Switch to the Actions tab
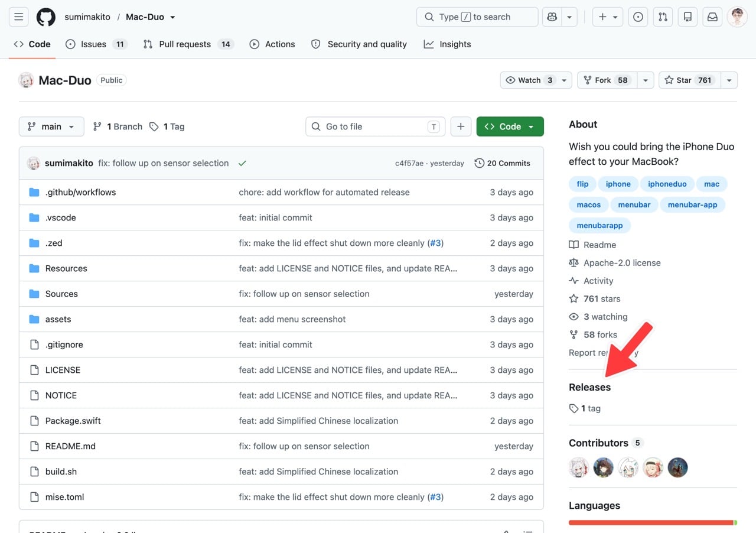756x533 pixels. point(272,44)
